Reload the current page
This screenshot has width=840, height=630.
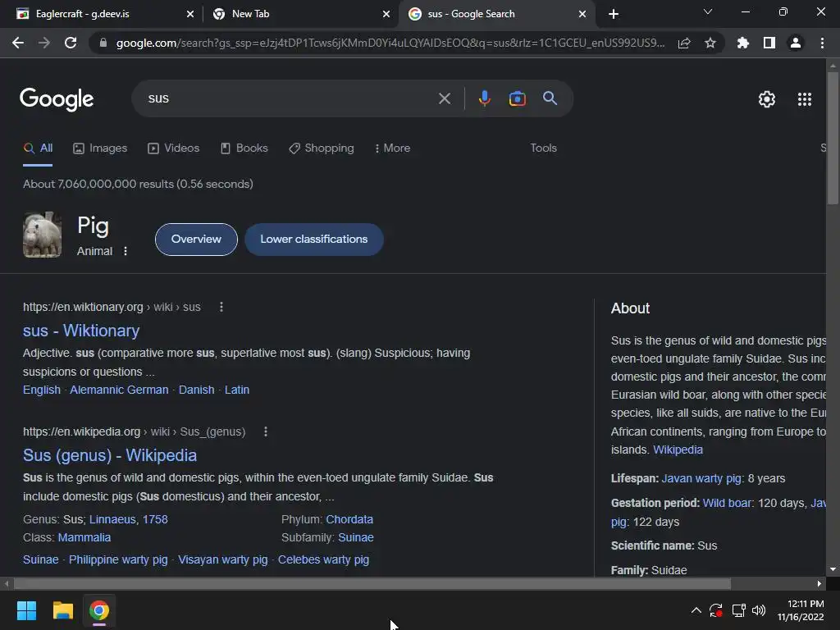pyautogui.click(x=71, y=43)
